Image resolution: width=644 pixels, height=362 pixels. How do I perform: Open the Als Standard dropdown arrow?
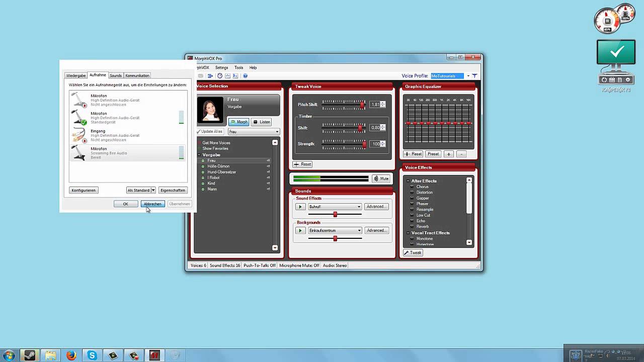(x=153, y=190)
